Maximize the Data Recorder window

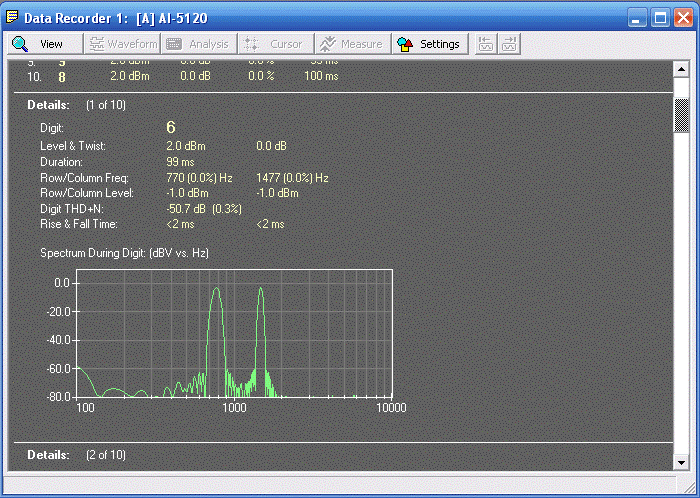click(x=660, y=18)
